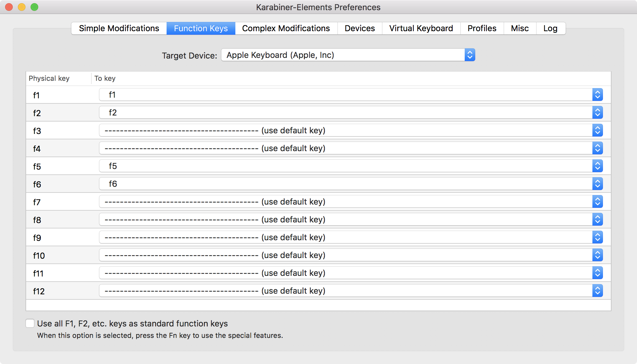Image resolution: width=637 pixels, height=364 pixels.
Task: Click f12 row blue chevron icon
Action: (598, 291)
